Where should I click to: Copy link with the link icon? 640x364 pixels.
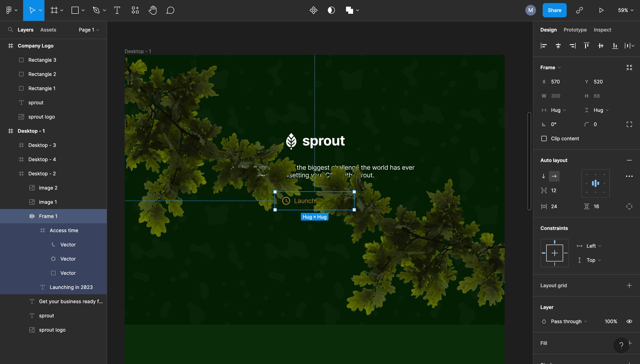point(579,10)
